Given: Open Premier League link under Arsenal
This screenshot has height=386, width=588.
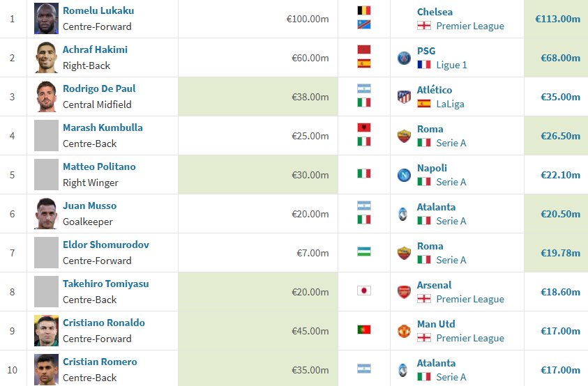Looking at the screenshot, I should click(x=470, y=299).
